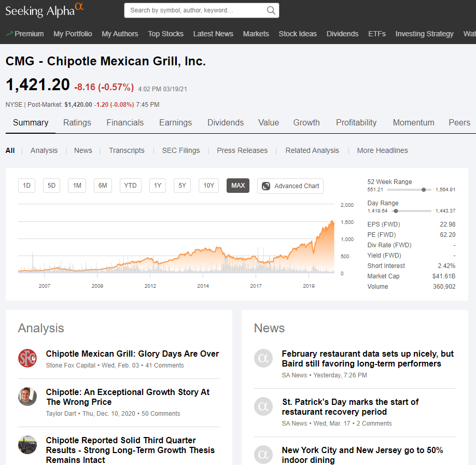Set chart range to 1M
476x465 pixels.
[x=77, y=186]
